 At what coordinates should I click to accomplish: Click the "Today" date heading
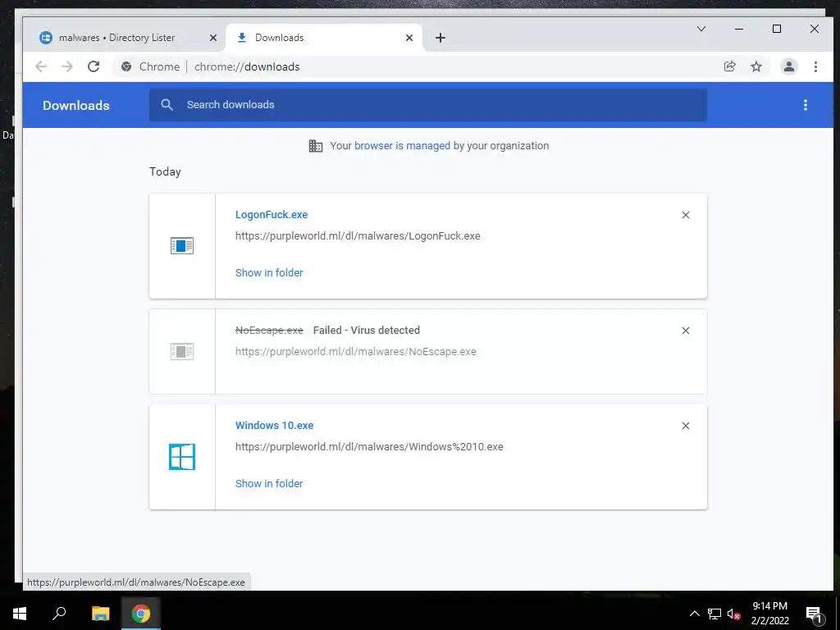pyautogui.click(x=165, y=172)
